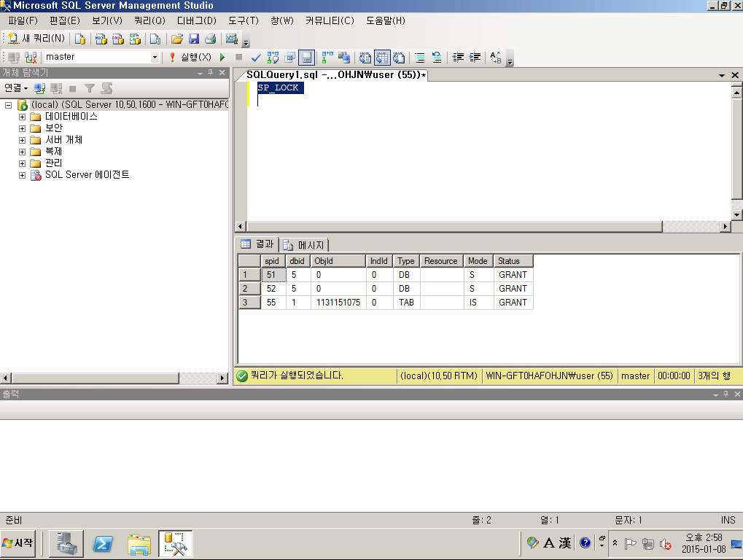
Task: Open the 파일(F) menu
Action: point(23,21)
